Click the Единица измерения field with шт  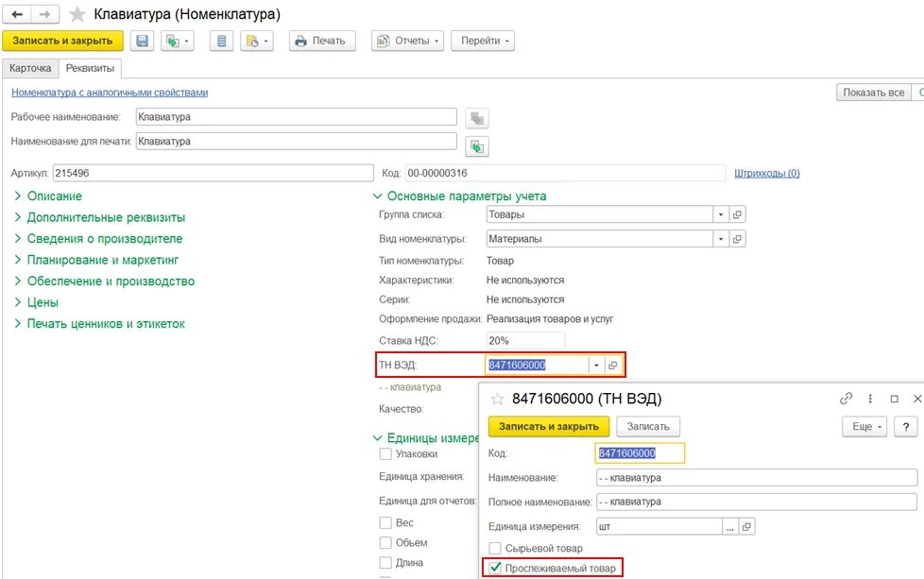(659, 526)
